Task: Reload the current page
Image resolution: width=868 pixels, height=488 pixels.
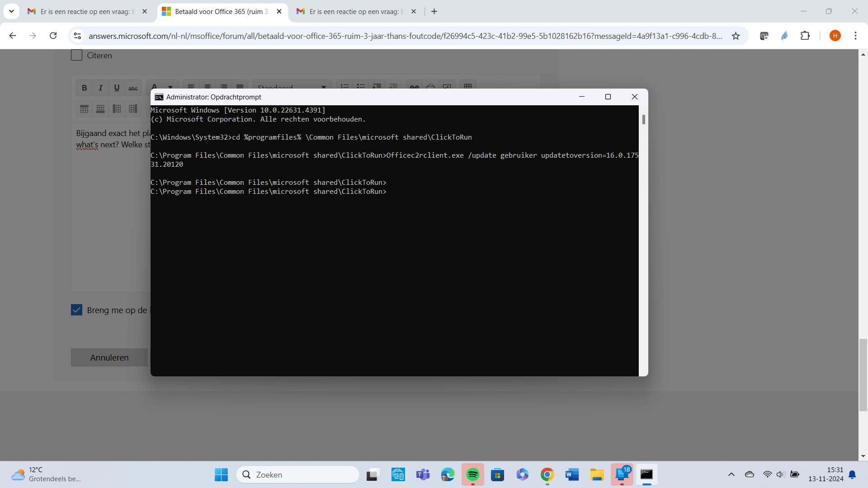Action: (53, 36)
